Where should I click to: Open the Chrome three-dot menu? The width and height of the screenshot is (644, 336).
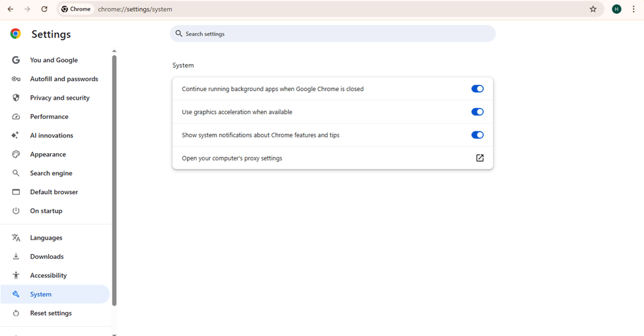633,9
